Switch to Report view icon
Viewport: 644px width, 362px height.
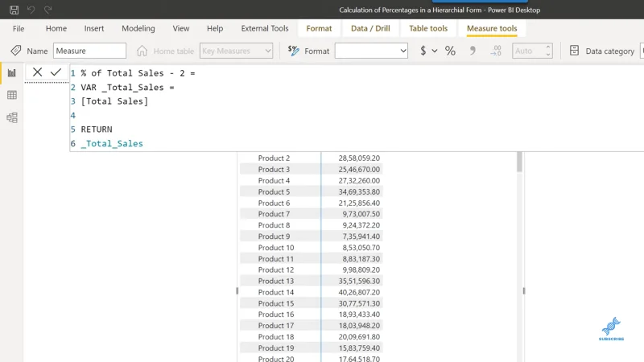[12, 73]
